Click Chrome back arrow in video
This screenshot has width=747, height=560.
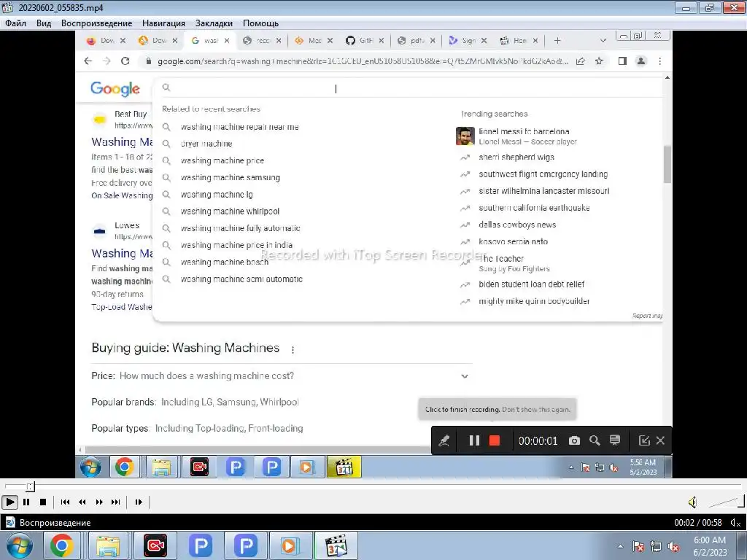[x=88, y=61]
